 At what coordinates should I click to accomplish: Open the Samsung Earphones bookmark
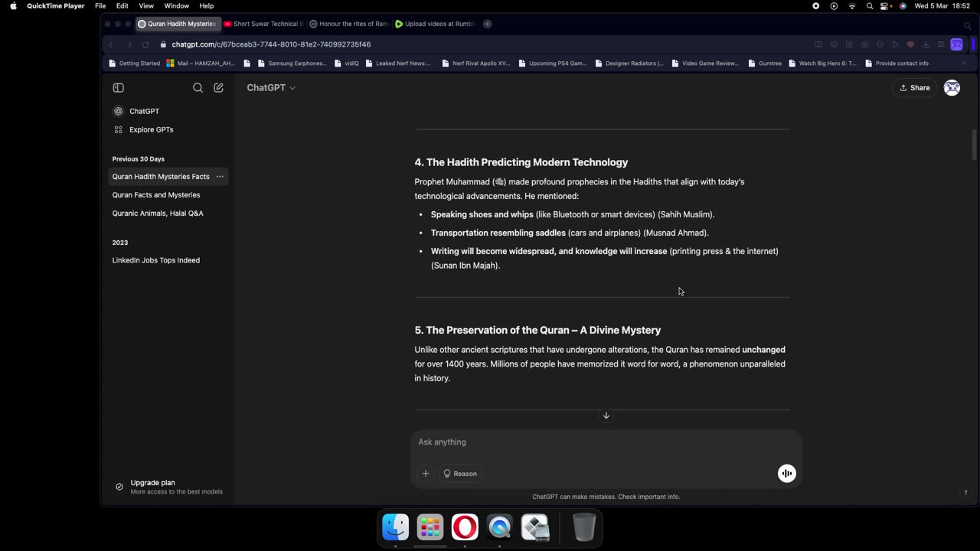tap(292, 64)
